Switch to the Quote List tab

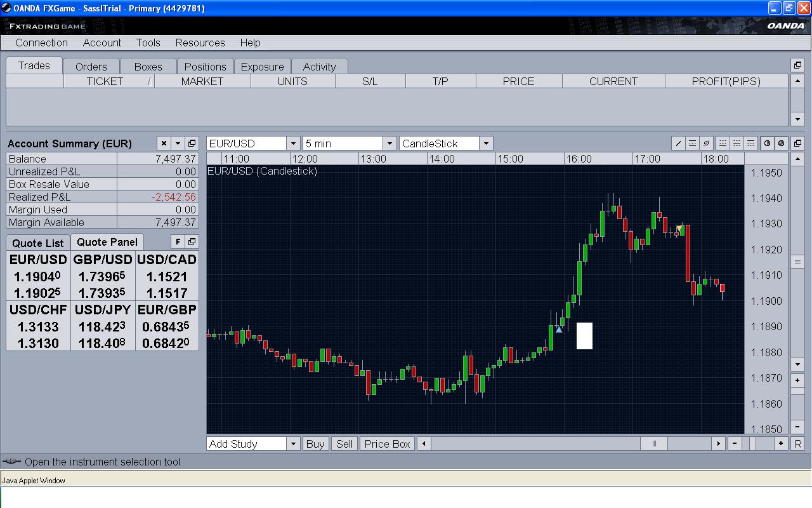point(38,243)
